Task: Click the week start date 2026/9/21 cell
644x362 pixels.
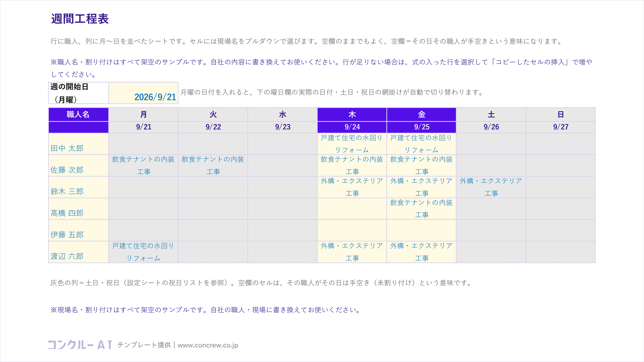Action: pos(143,93)
